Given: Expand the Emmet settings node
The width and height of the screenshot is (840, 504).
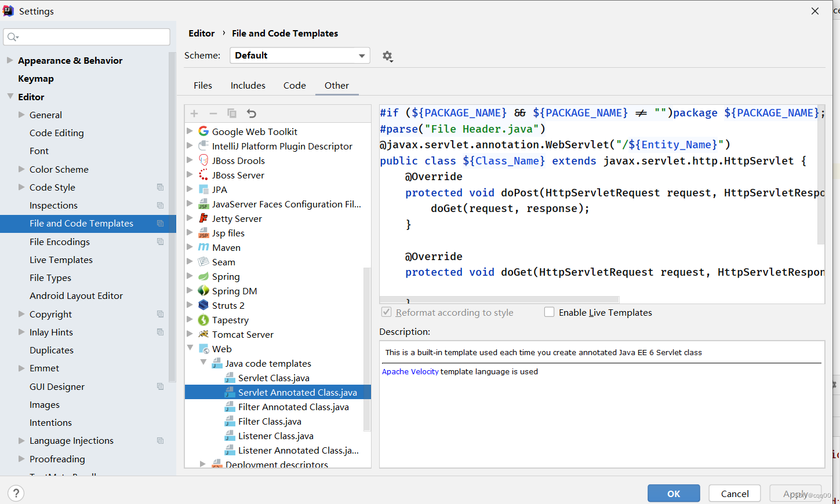Looking at the screenshot, I should [x=21, y=368].
